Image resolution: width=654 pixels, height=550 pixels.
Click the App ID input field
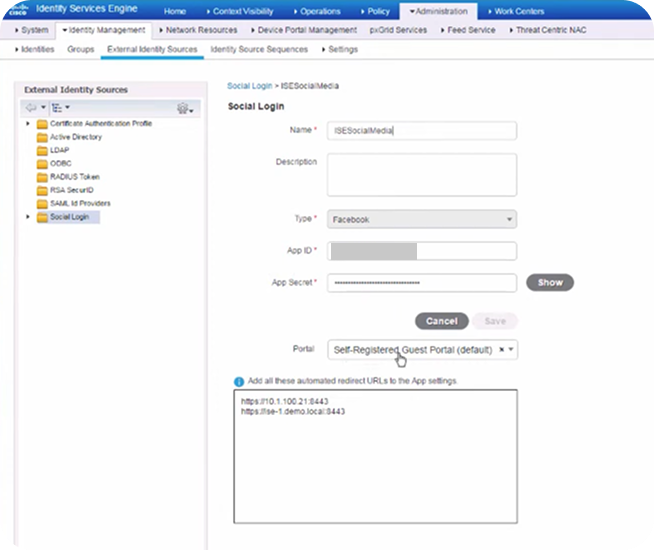click(422, 251)
